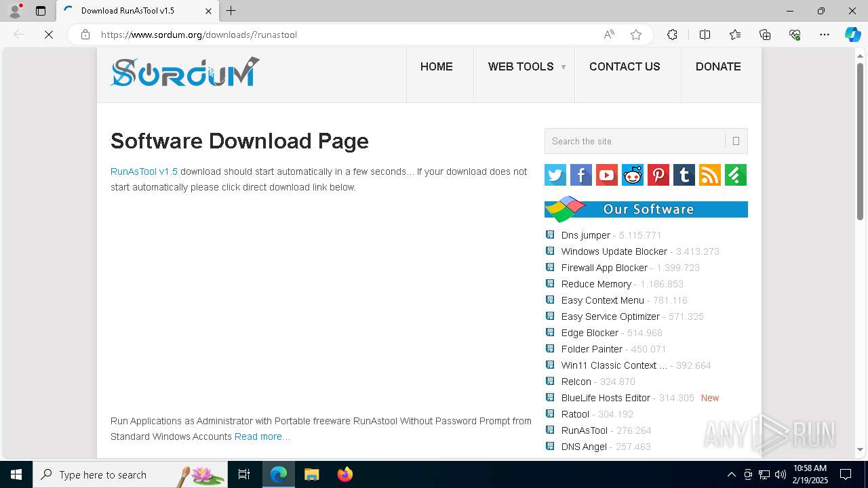Show hidden system tray icons
This screenshot has width=868, height=488.
click(731, 474)
